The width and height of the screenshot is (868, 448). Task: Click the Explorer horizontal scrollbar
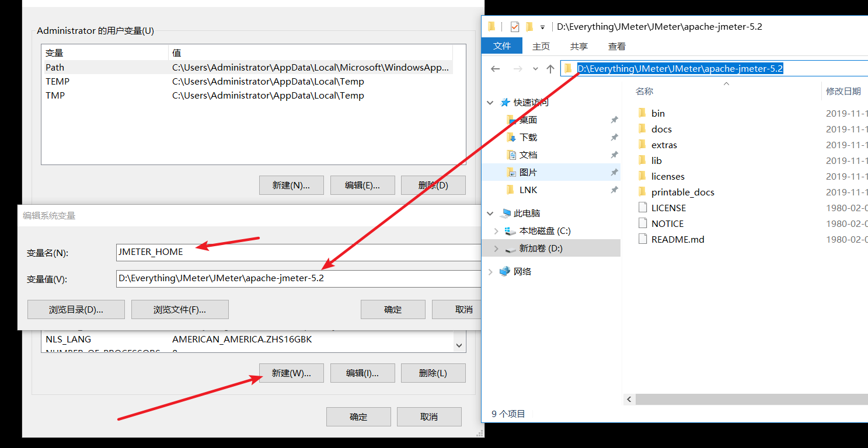[x=751, y=400]
